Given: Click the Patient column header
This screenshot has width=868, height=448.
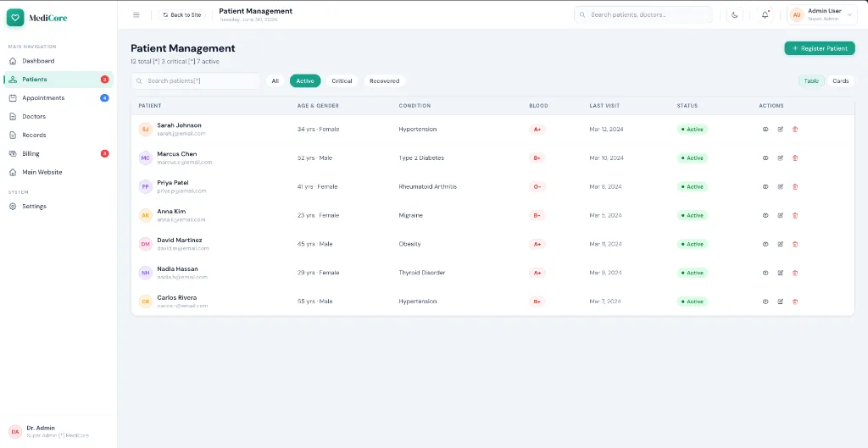Looking at the screenshot, I should point(150,106).
